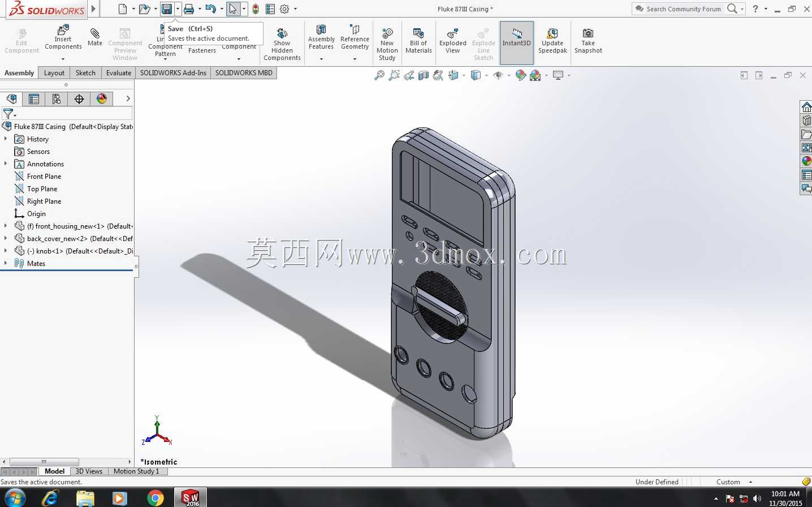Select Front Plane in tree
The width and height of the screenshot is (812, 507).
[44, 177]
